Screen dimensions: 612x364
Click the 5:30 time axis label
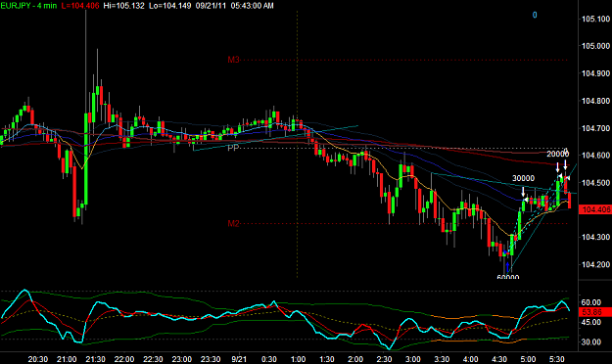point(557,359)
